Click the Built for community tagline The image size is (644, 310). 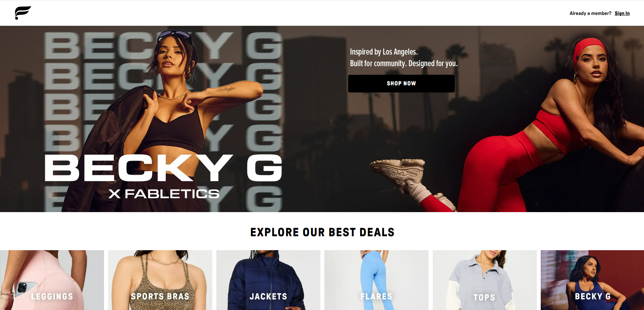pyautogui.click(x=404, y=64)
